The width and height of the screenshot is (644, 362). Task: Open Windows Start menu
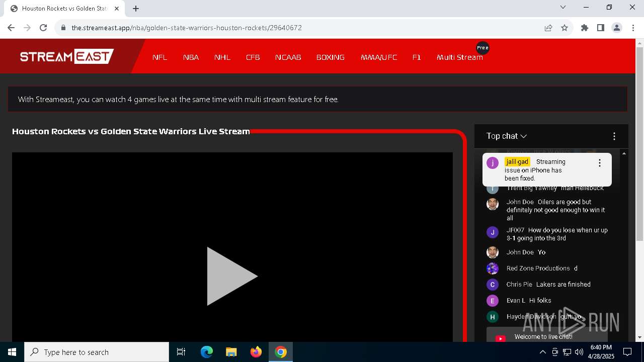(x=12, y=352)
